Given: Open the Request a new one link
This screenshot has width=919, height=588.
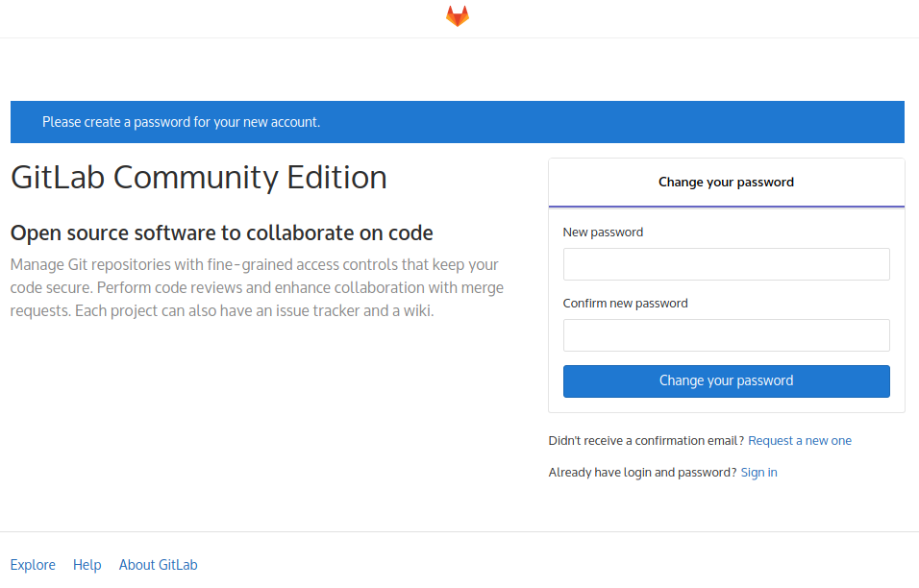Looking at the screenshot, I should click(800, 440).
